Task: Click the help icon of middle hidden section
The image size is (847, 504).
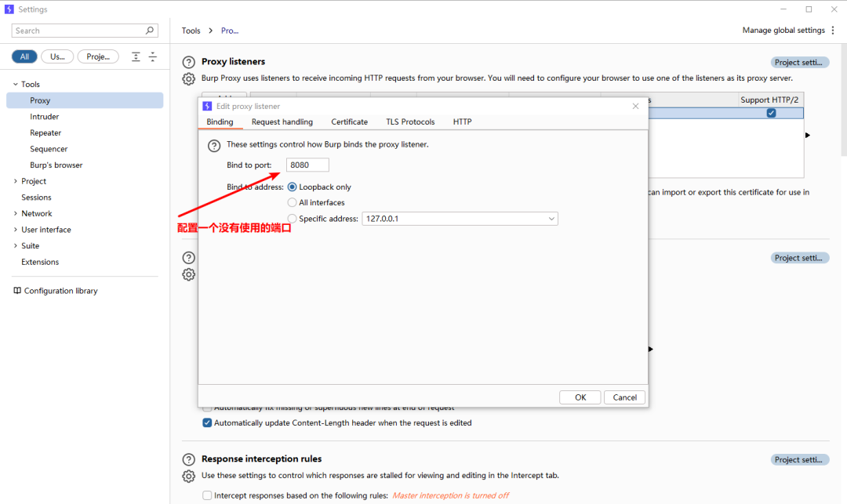Action: (x=188, y=257)
